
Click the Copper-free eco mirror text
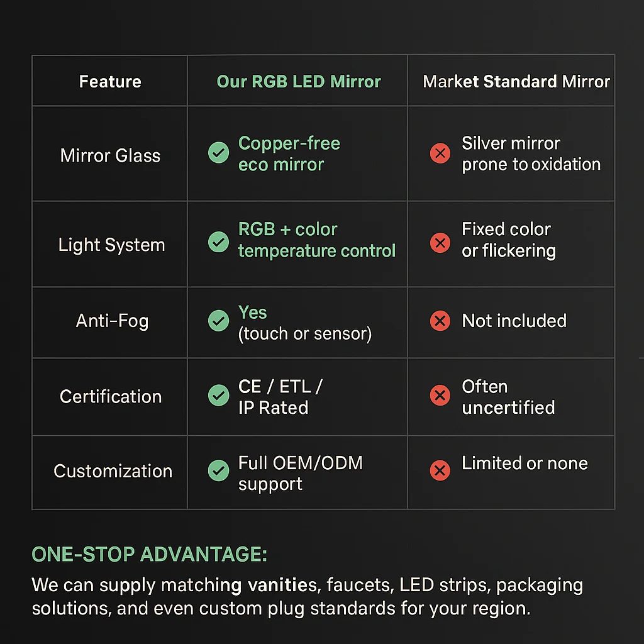[289, 154]
